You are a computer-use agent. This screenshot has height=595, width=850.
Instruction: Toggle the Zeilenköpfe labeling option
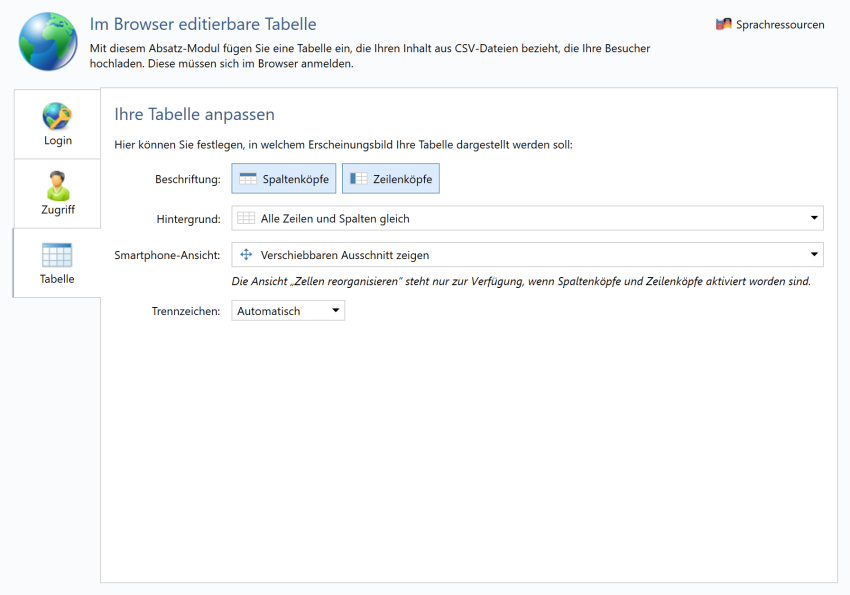(x=390, y=178)
